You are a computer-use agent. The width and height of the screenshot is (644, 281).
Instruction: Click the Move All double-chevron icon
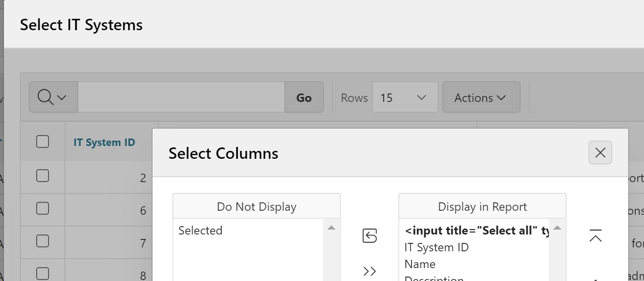click(370, 271)
